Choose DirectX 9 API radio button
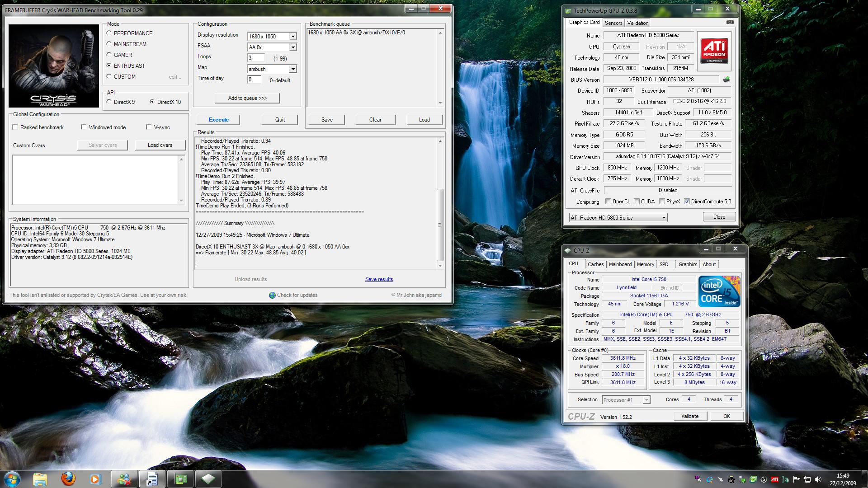The image size is (868, 488). click(109, 102)
